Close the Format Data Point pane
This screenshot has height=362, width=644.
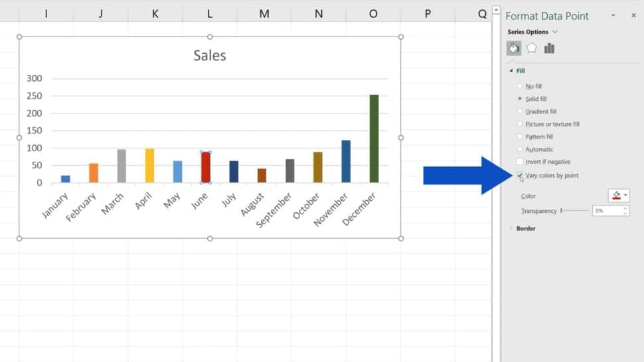coord(633,15)
